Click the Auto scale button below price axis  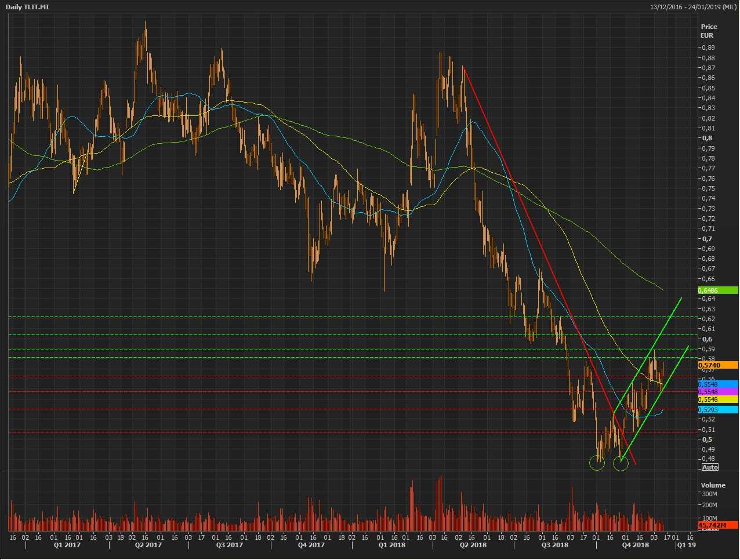(710, 467)
